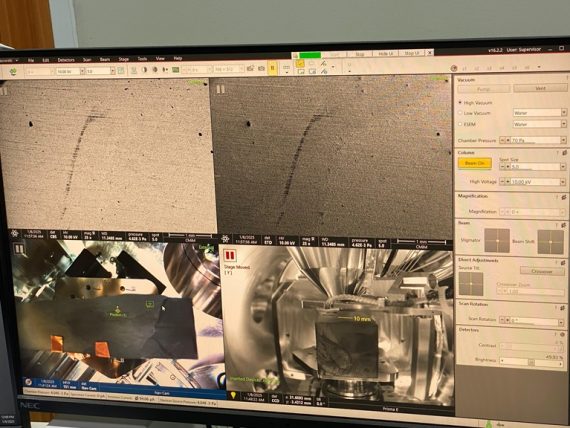
Task: Open the ESEM gas type dropdown
Action: (x=564, y=124)
